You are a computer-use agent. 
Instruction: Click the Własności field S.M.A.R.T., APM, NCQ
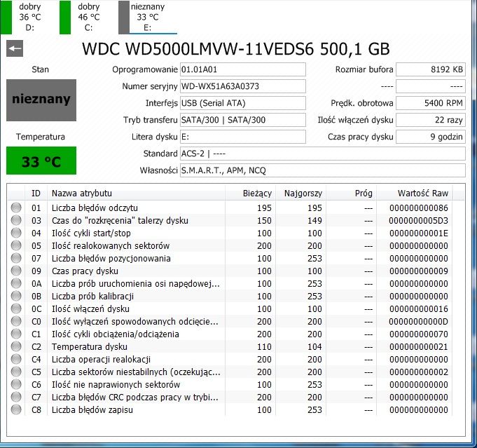point(323,170)
